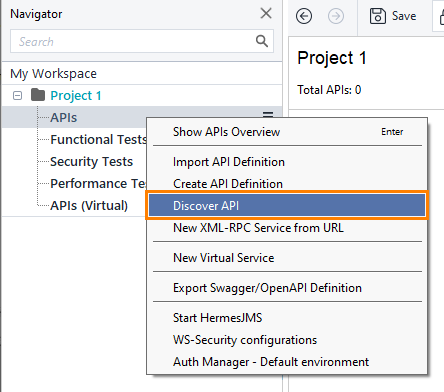444x392 pixels.
Task: Select the APIs tree node
Action: click(x=64, y=118)
